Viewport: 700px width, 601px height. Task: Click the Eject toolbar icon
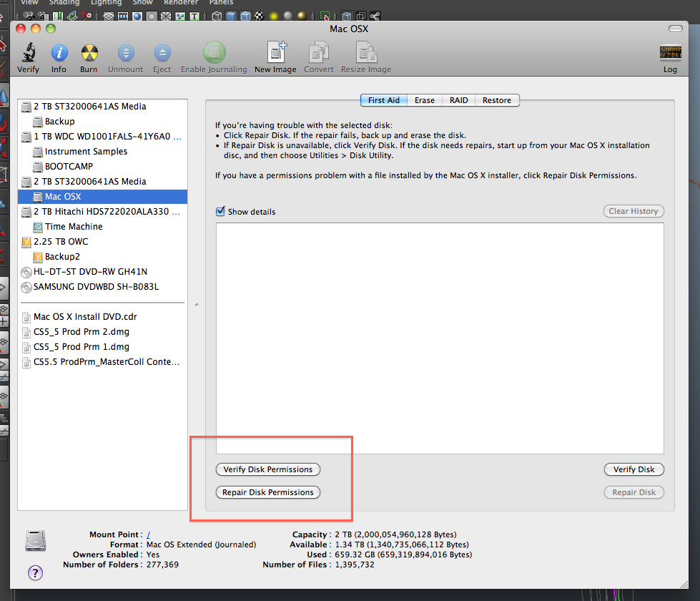[x=162, y=53]
